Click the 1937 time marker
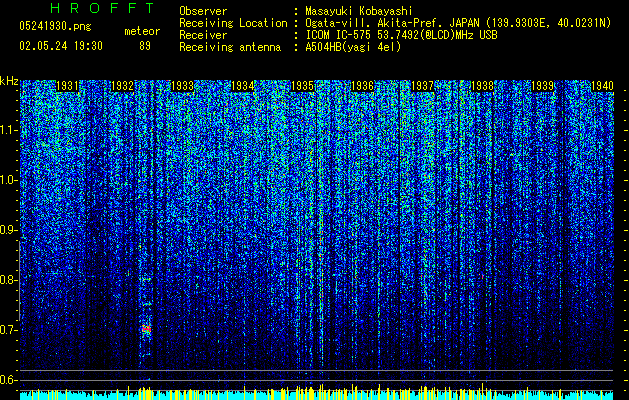 (423, 86)
